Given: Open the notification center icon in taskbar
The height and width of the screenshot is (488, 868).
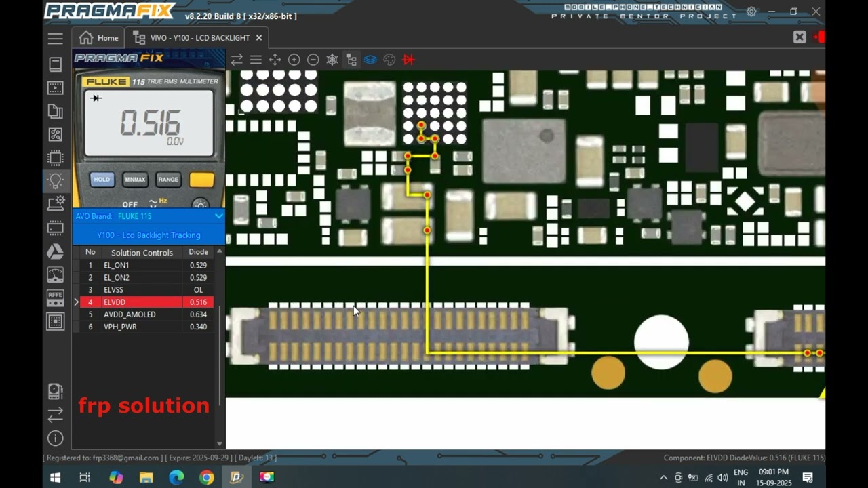Looking at the screenshot, I should [808, 477].
